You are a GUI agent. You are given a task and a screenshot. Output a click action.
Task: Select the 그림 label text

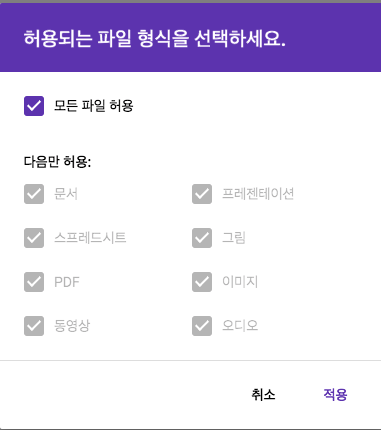click(234, 238)
